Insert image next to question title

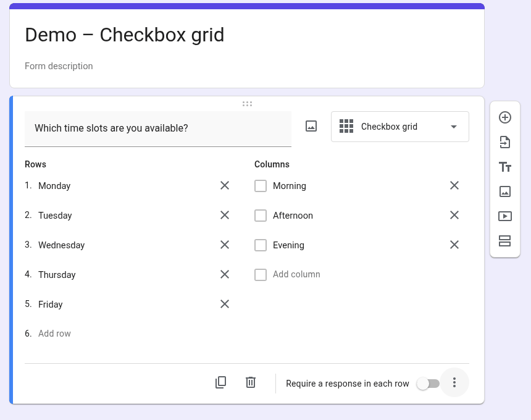click(x=311, y=127)
